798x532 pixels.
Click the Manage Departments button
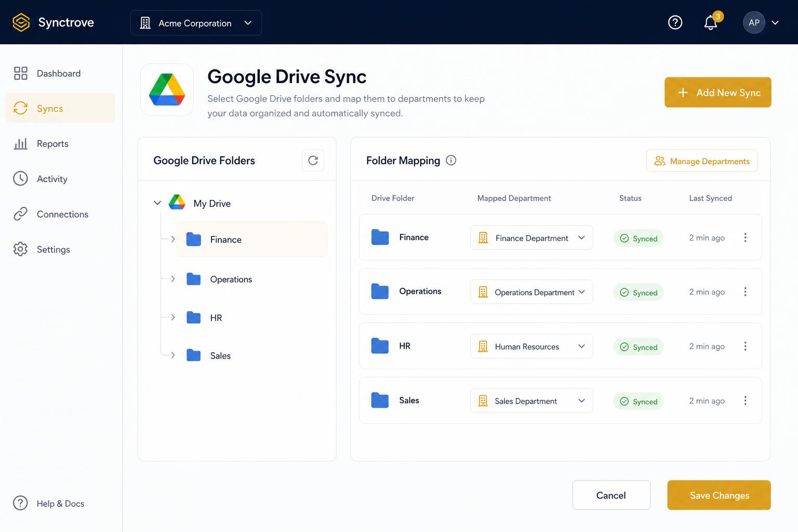click(702, 161)
